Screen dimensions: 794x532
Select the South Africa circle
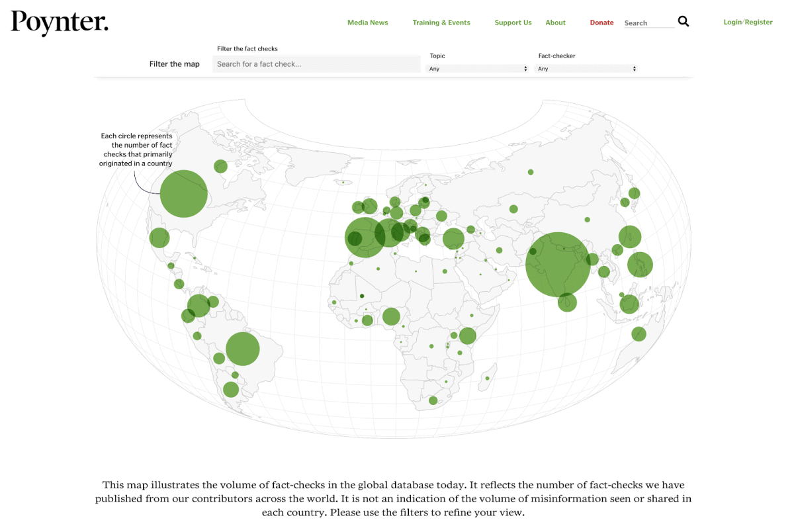433,400
